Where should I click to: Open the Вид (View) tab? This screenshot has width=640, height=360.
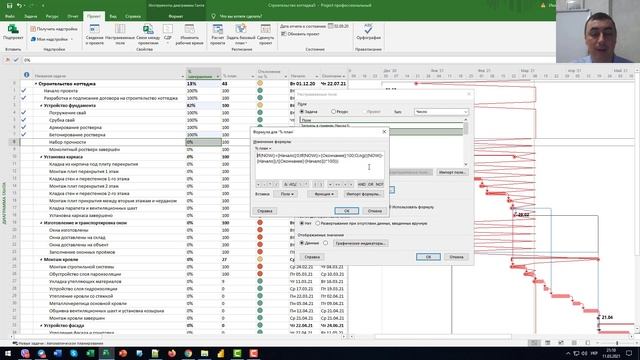tap(113, 16)
